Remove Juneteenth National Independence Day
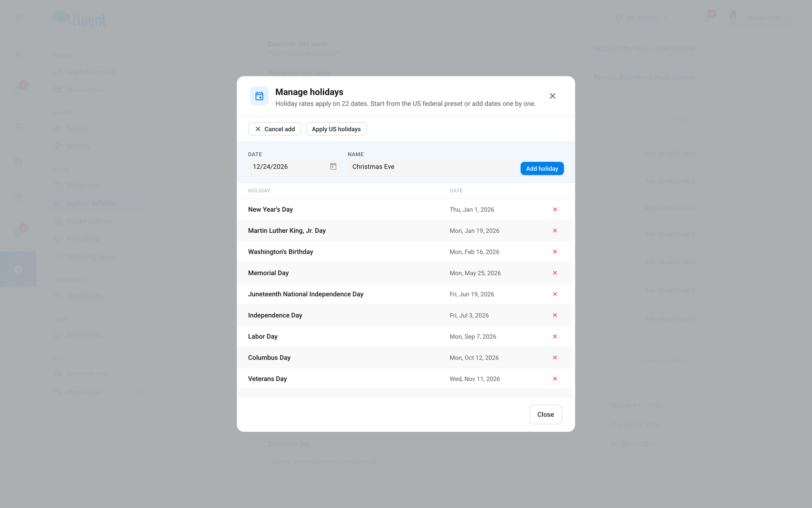Viewport: 812px width, 508px height. coord(555,294)
